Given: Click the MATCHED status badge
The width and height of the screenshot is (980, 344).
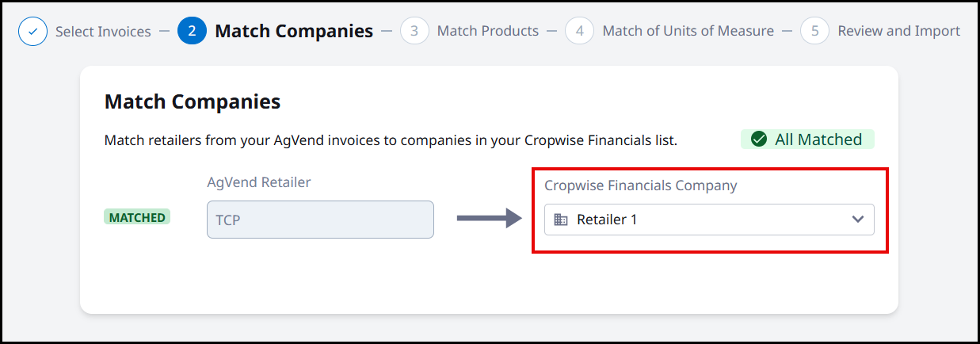Looking at the screenshot, I should [137, 217].
